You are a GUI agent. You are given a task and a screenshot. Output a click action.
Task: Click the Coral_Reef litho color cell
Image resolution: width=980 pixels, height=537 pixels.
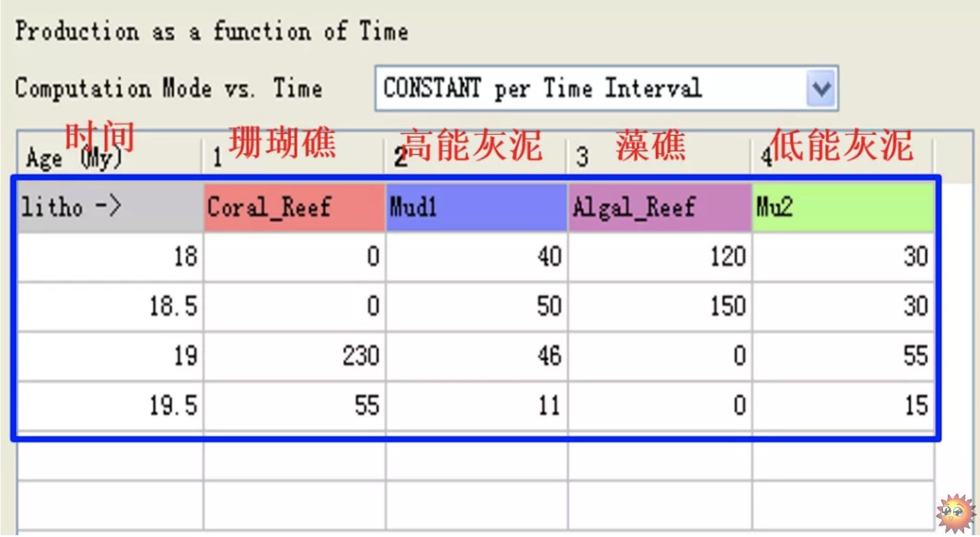[x=294, y=208]
